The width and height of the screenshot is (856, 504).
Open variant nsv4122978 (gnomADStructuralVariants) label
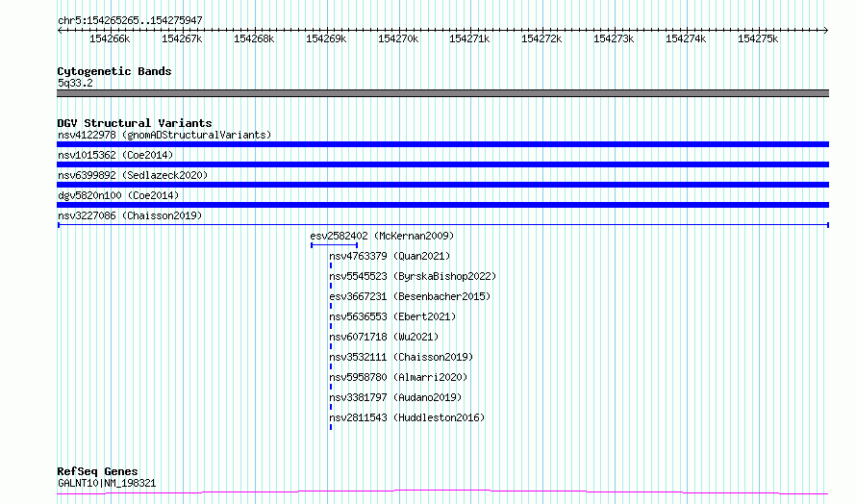click(x=164, y=135)
